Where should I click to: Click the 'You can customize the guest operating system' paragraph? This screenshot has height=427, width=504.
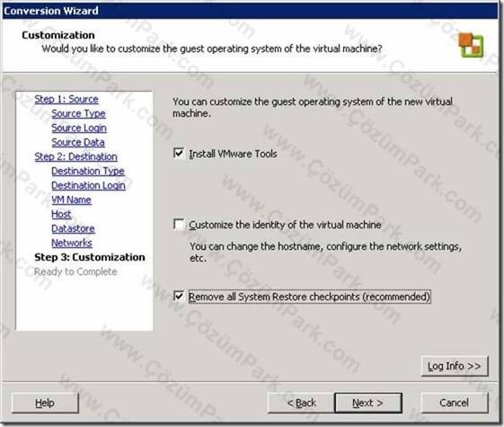click(313, 107)
